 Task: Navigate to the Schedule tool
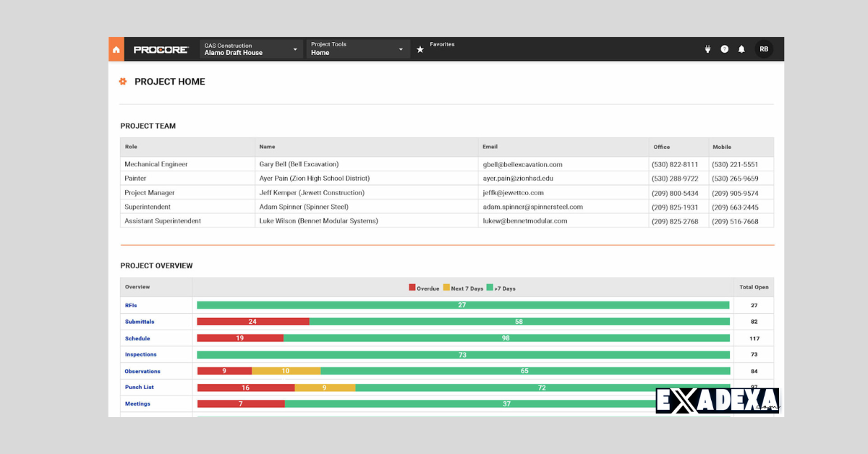(137, 338)
